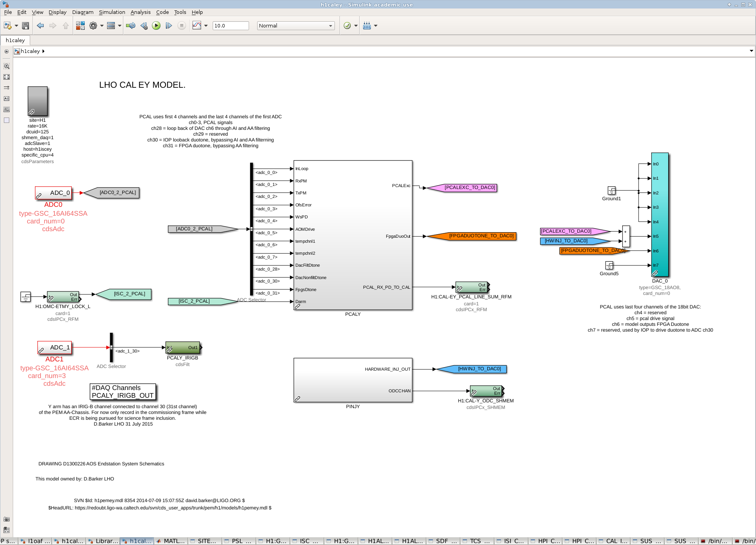This screenshot has height=545, width=756.
Task: Expand the Model Advisor dropdown arrow
Action: pyautogui.click(x=356, y=26)
